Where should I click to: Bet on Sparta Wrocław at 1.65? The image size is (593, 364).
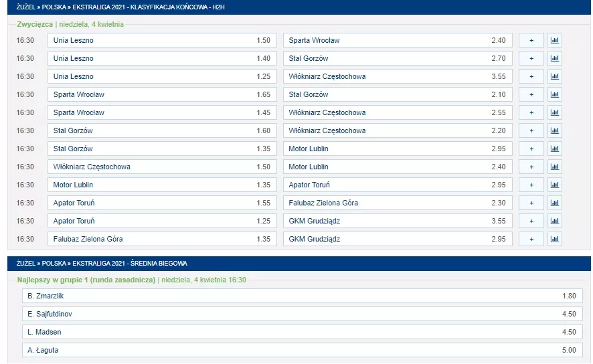coord(162,94)
